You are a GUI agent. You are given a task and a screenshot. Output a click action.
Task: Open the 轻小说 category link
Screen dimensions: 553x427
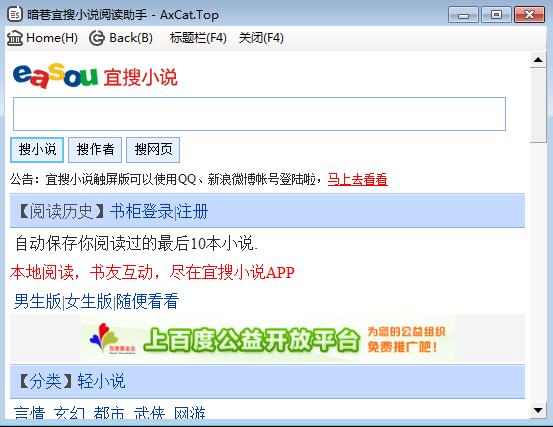[101, 382]
